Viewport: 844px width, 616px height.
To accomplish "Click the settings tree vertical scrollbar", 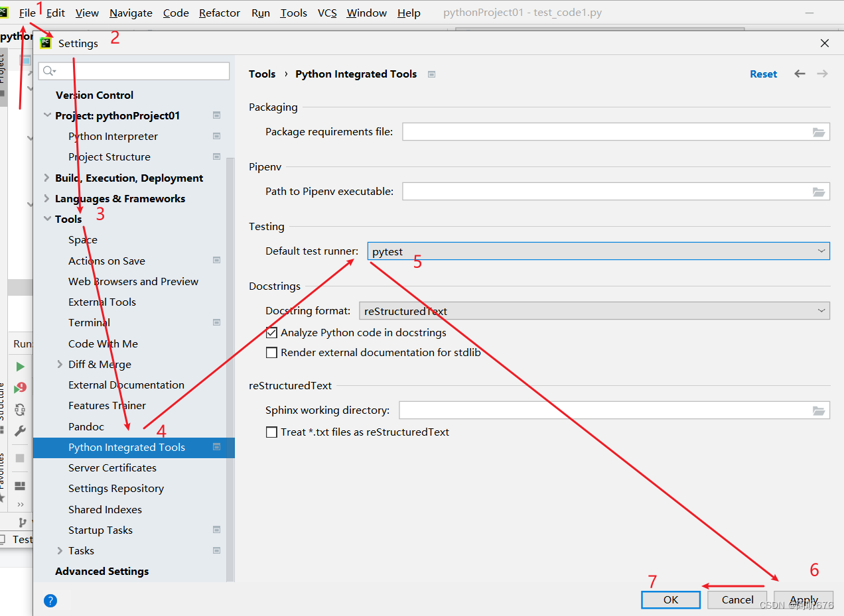I will click(x=230, y=371).
